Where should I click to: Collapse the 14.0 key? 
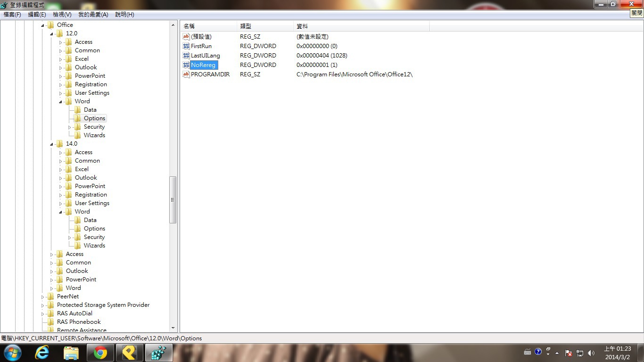coord(52,144)
